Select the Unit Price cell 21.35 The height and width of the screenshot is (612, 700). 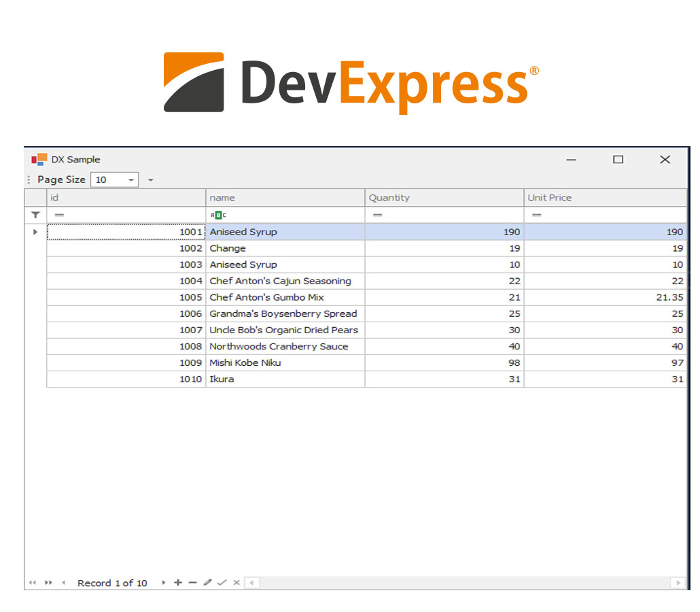point(605,298)
